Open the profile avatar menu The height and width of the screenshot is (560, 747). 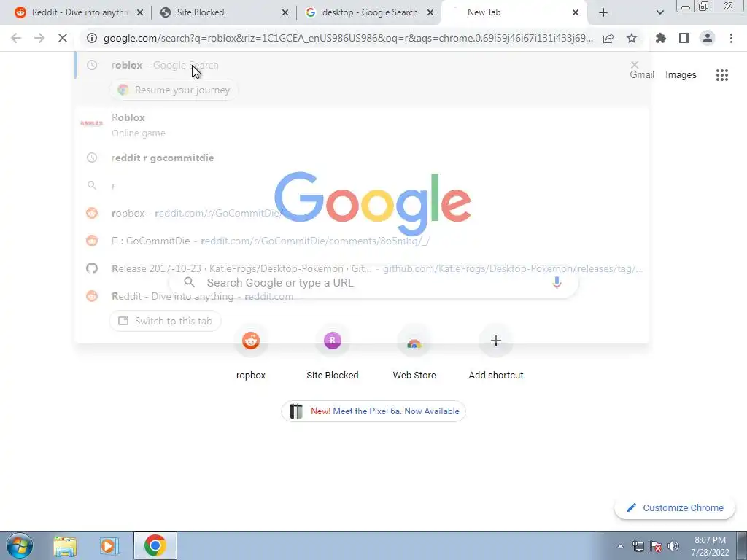(x=708, y=38)
